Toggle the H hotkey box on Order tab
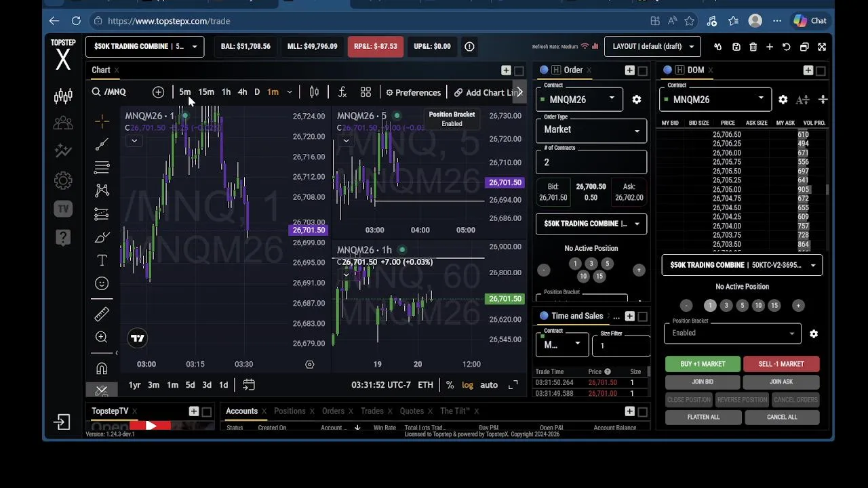 coord(556,70)
